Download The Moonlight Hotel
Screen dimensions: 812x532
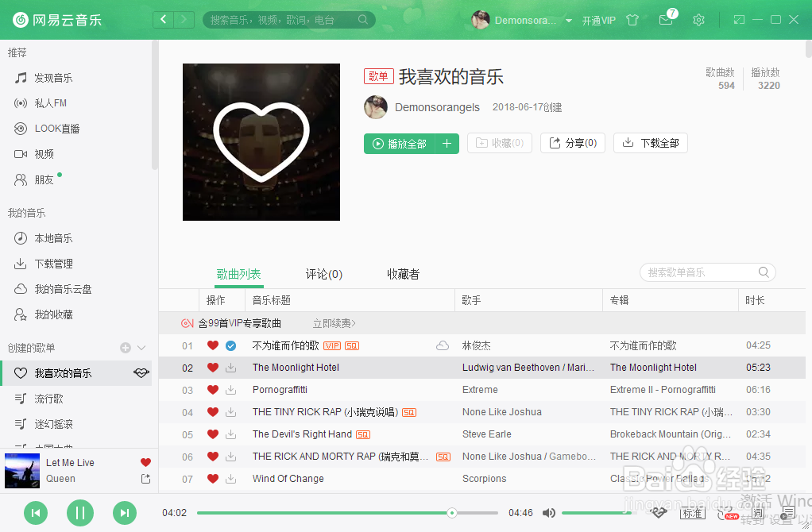click(231, 368)
